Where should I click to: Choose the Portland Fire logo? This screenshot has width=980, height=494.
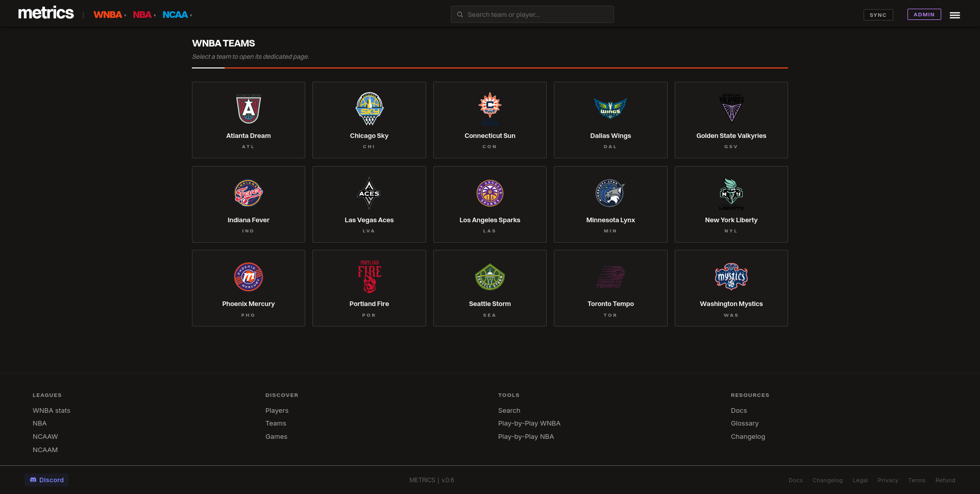[369, 277]
